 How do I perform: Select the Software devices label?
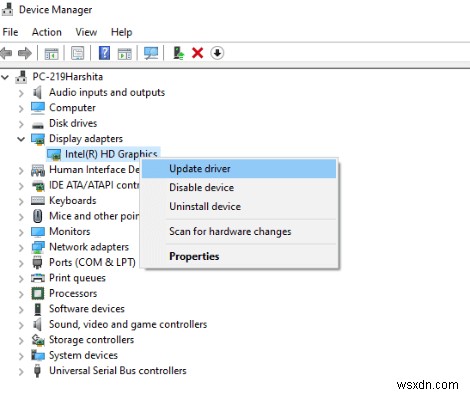87,309
